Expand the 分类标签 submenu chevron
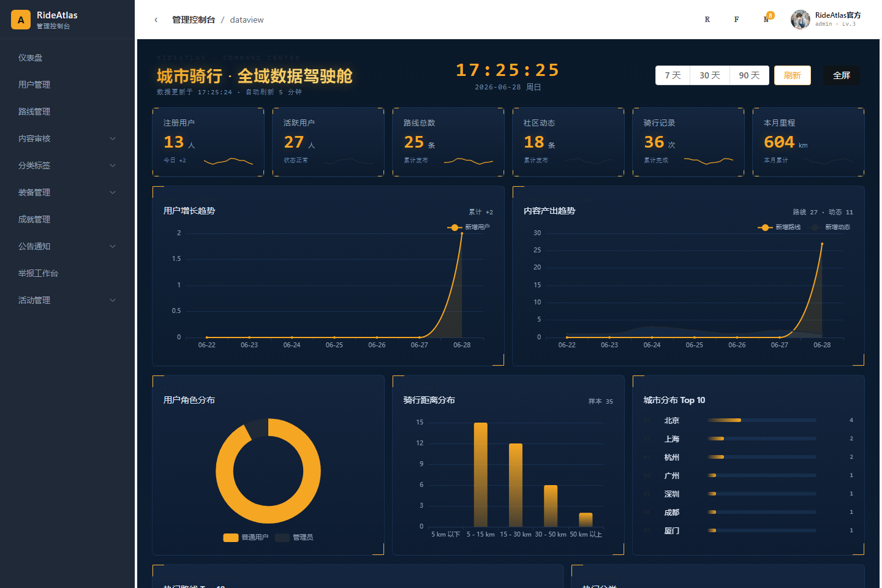The image size is (882, 588). pyautogui.click(x=113, y=165)
